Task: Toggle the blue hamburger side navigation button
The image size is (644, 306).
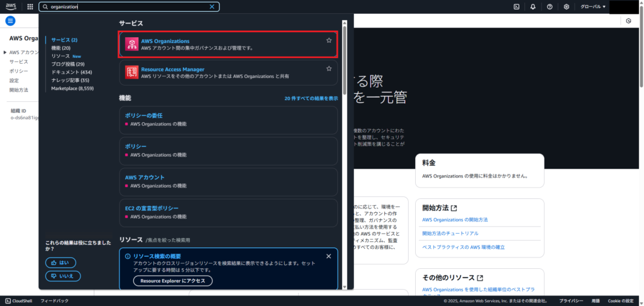Action: coord(10,21)
